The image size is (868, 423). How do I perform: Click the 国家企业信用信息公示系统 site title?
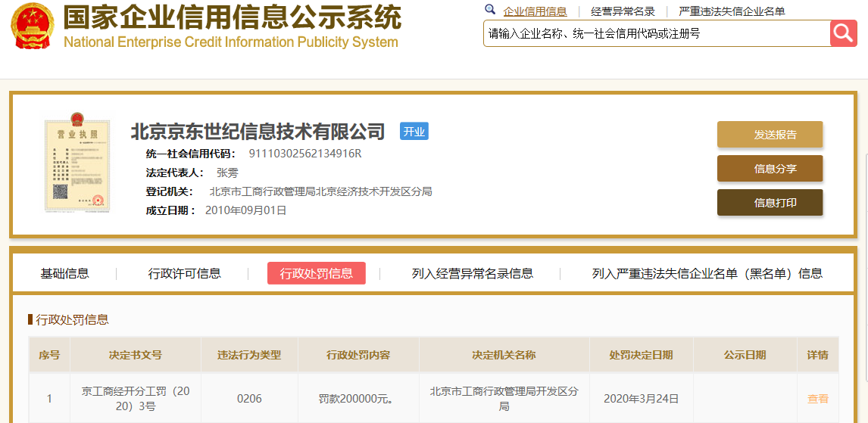tap(232, 18)
